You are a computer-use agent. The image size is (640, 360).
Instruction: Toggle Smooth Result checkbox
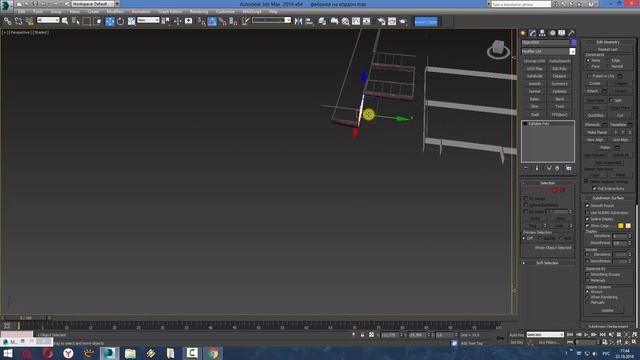point(588,206)
